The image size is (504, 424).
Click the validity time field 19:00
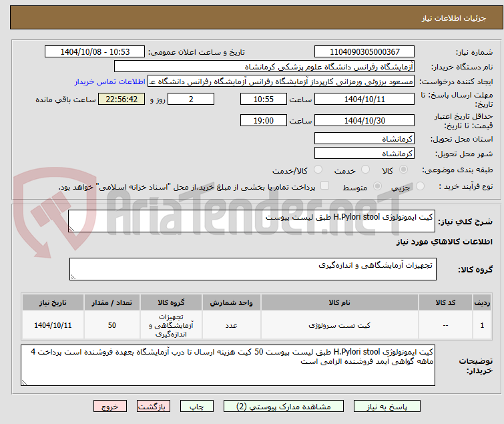[x=263, y=120]
